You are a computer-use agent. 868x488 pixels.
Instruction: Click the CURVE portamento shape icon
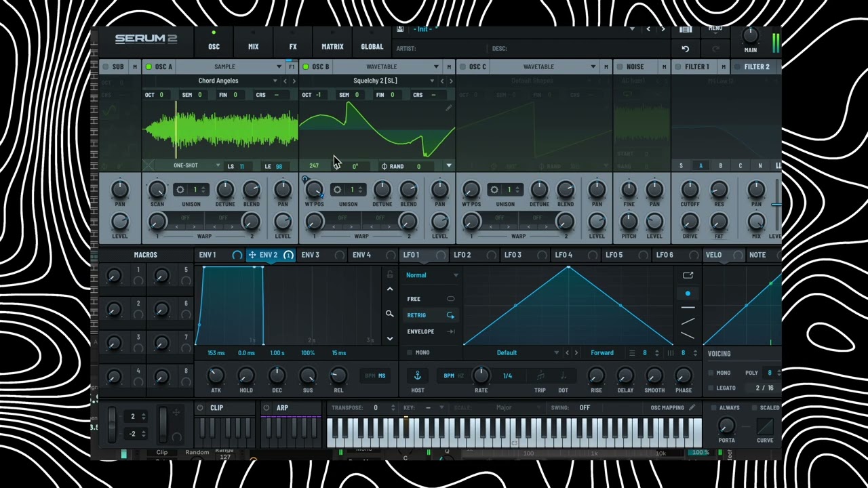pyautogui.click(x=765, y=427)
